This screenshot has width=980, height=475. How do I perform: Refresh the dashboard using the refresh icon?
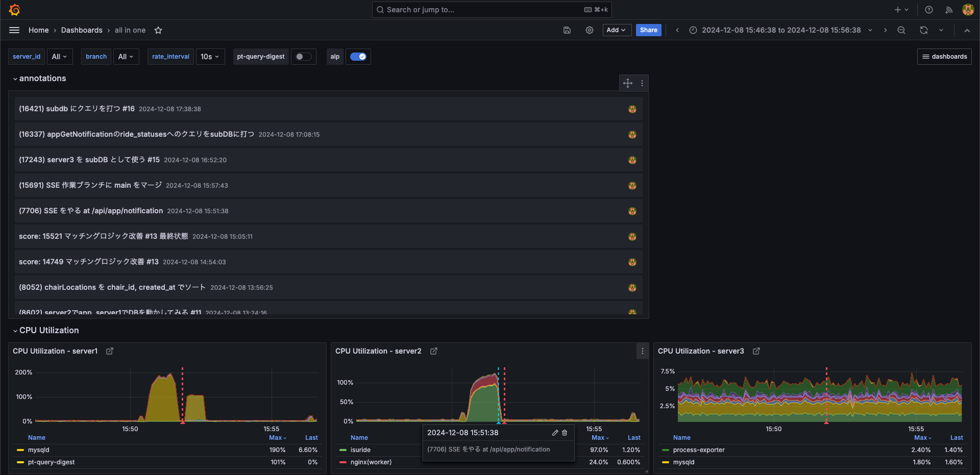tap(923, 30)
